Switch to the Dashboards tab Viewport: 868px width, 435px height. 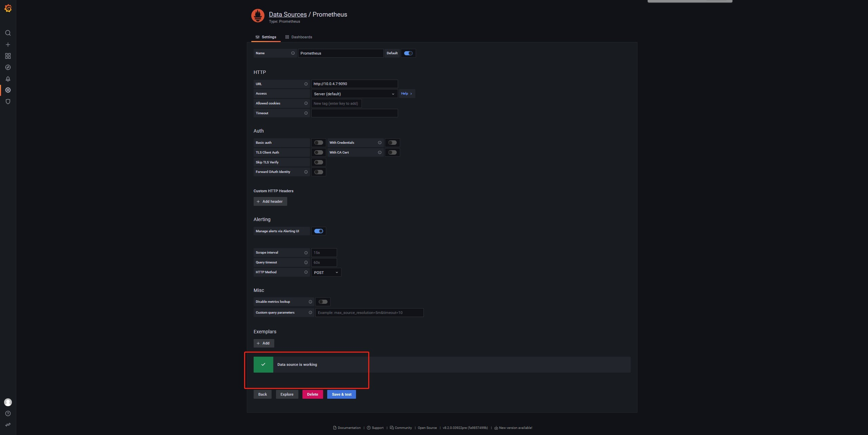(x=299, y=37)
